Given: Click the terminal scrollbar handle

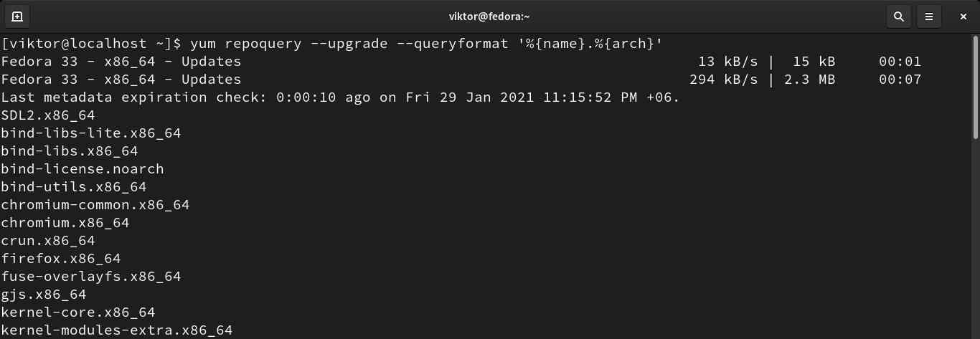Looking at the screenshot, I should [x=976, y=87].
